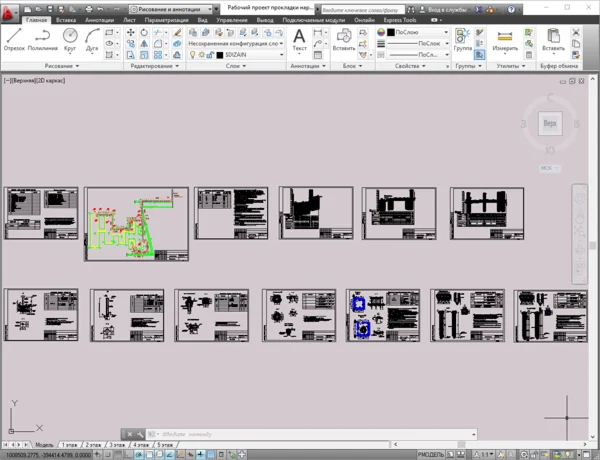Toggle the РМОДЕЛЬ model space button
Viewport: 600px width, 460px height.
[431, 454]
